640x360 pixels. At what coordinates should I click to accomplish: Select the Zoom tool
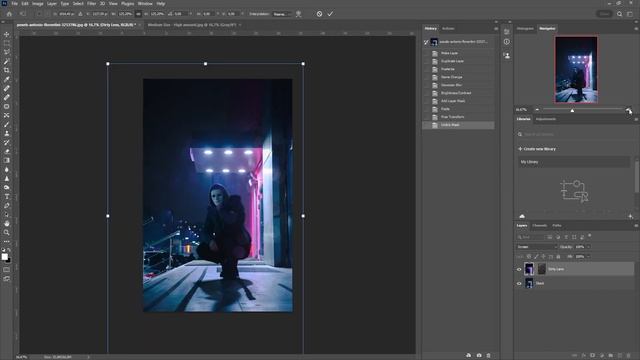[x=7, y=232]
